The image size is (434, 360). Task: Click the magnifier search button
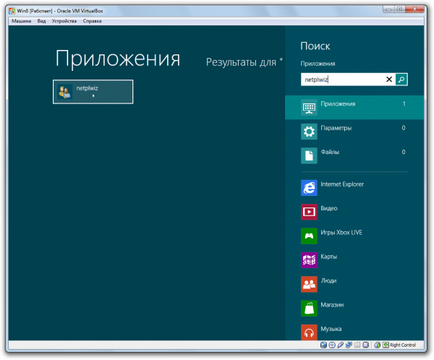[x=401, y=79]
